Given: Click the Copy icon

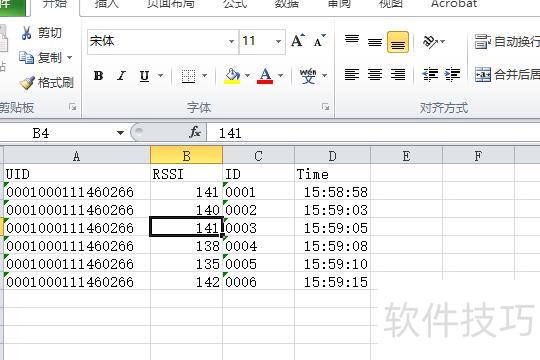Looking at the screenshot, I should pos(26,58).
